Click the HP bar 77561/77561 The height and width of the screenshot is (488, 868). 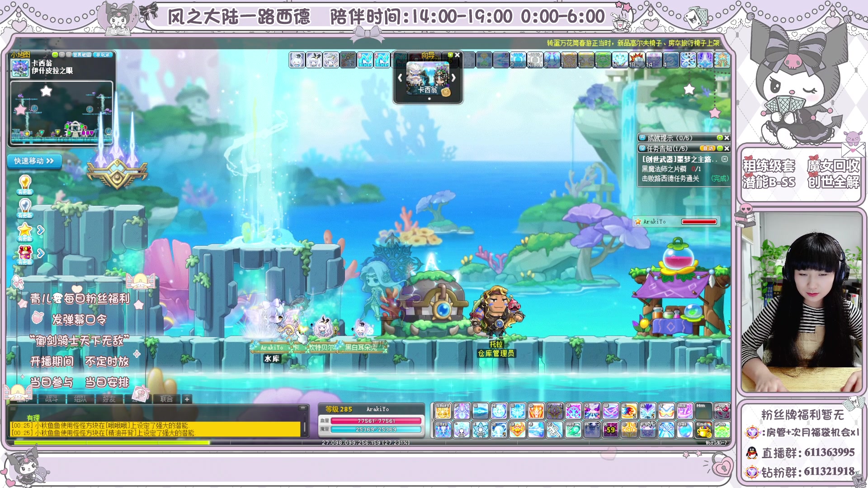pyautogui.click(x=376, y=421)
